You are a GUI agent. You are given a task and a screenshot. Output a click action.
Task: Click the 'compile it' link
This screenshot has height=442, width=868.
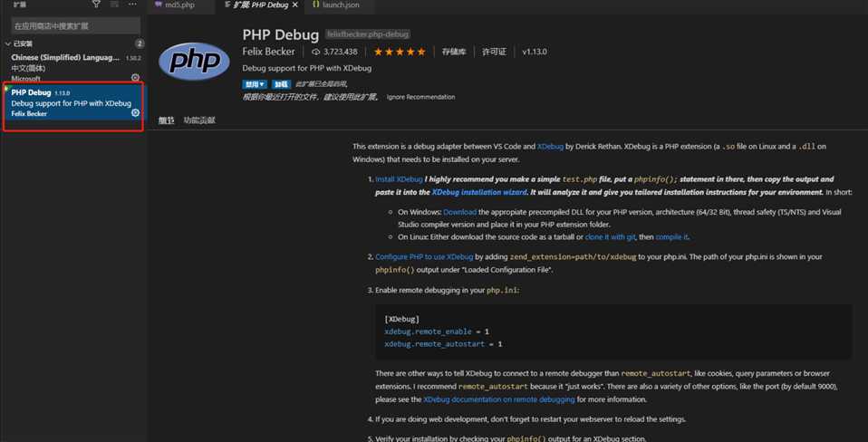pyautogui.click(x=671, y=237)
